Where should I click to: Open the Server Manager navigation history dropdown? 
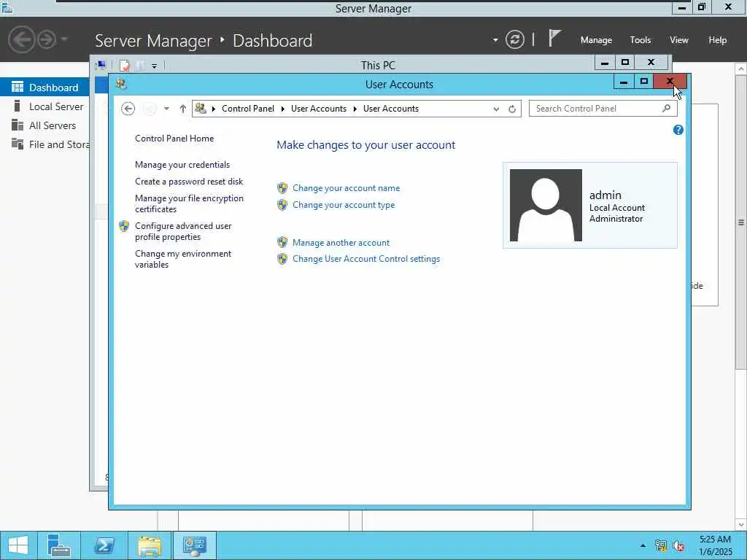pyautogui.click(x=64, y=39)
